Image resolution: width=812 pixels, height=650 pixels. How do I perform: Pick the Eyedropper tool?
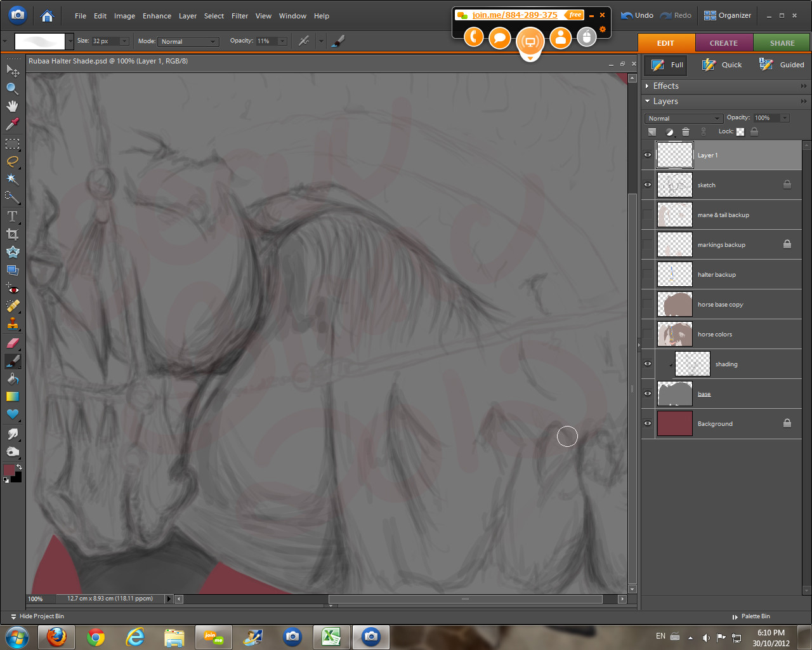[x=13, y=124]
